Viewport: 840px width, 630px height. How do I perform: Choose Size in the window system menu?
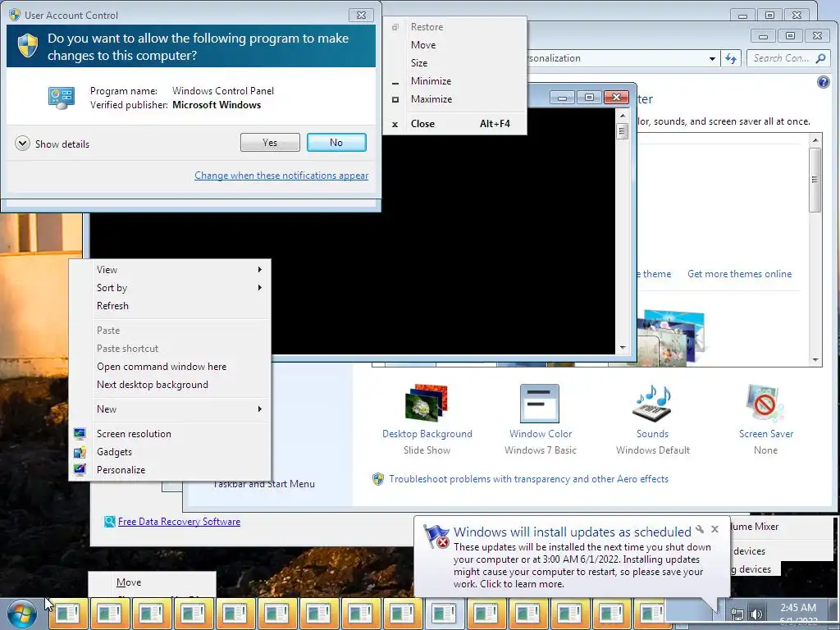[419, 62]
